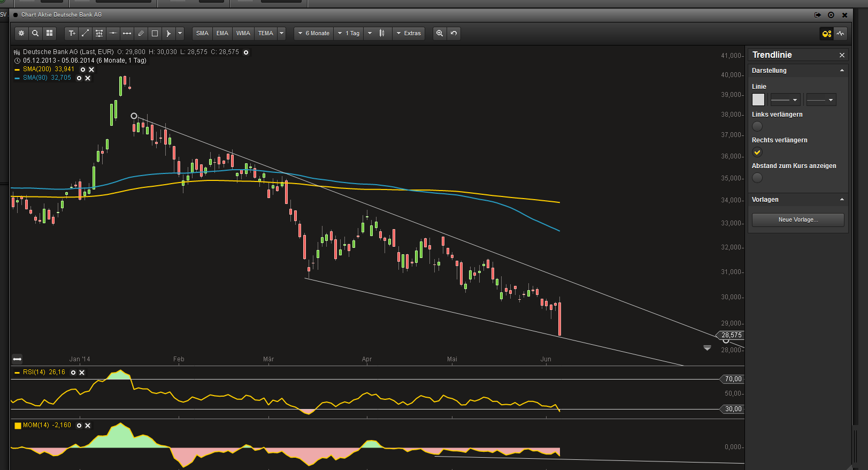Screen dimensions: 868x470
Task: Select the text annotation tool
Action: (x=72, y=33)
